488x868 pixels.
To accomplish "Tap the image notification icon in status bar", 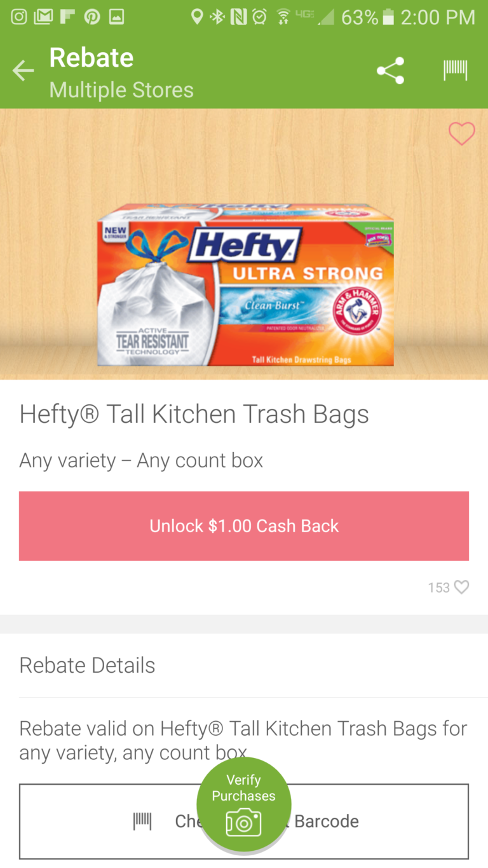I will (x=116, y=17).
